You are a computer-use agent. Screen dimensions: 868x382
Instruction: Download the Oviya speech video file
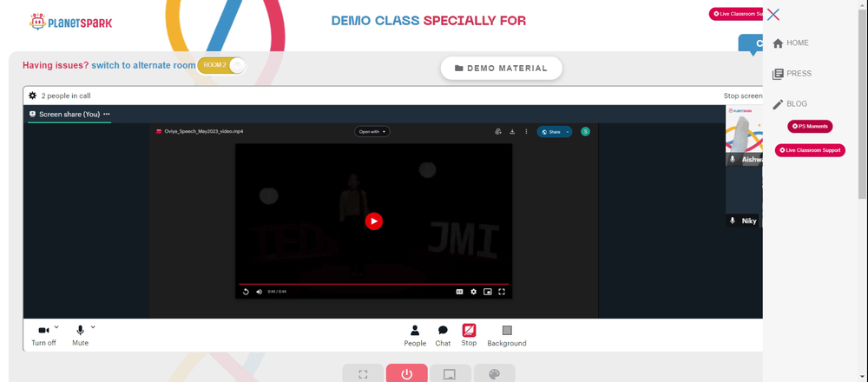(x=512, y=132)
